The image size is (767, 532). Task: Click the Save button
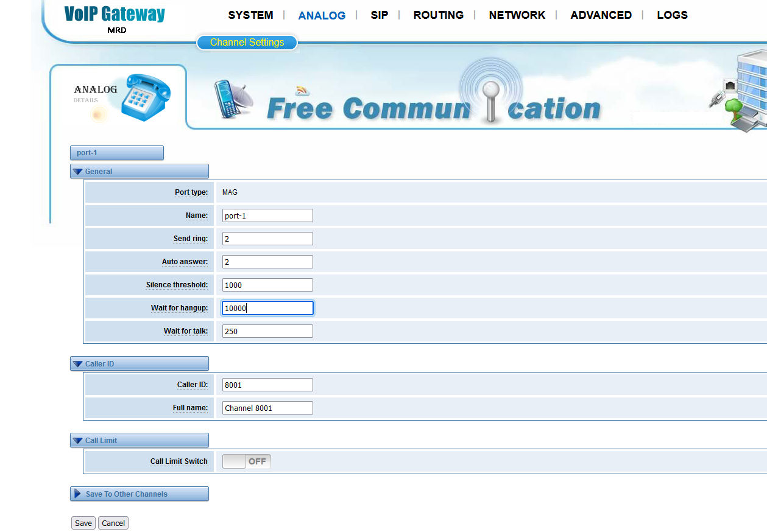pyautogui.click(x=83, y=523)
